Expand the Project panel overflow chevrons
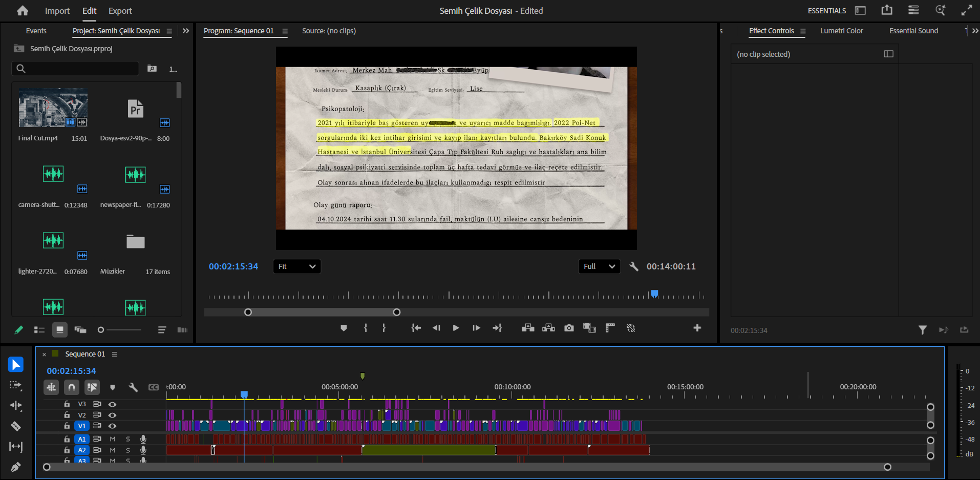Image resolution: width=980 pixels, height=480 pixels. tap(186, 31)
